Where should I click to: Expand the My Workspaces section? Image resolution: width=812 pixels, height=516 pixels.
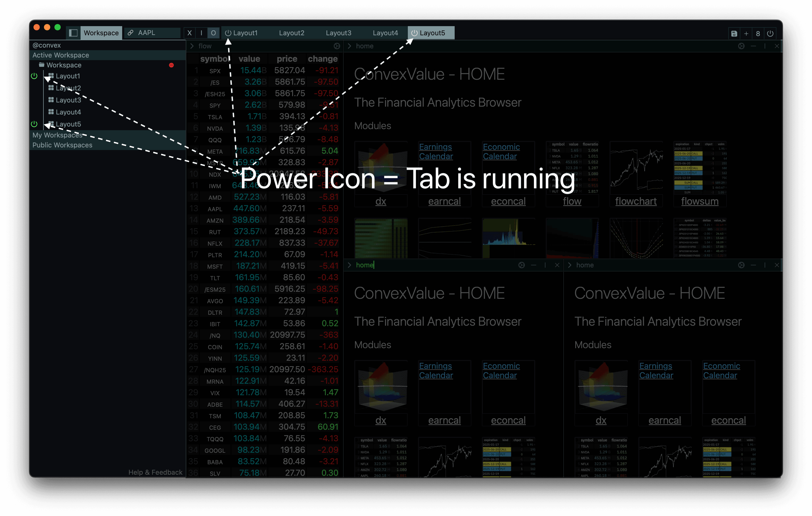pyautogui.click(x=108, y=135)
